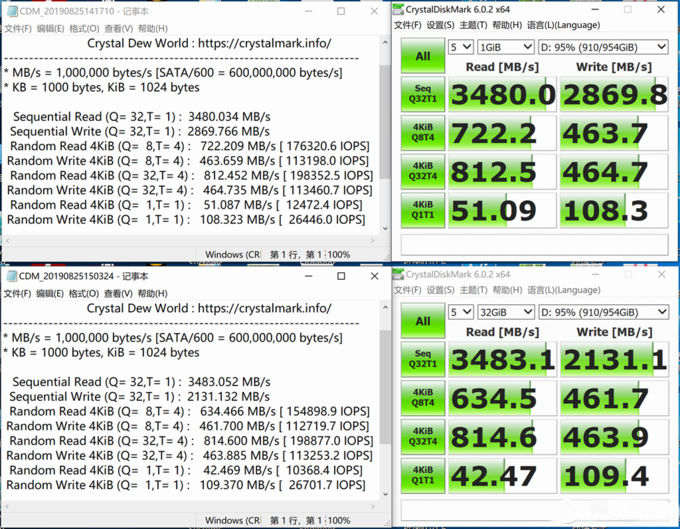The width and height of the screenshot is (680, 529).
Task: Open 格式(O) menu in CDM_20190825141710 Notepad
Action: [x=84, y=29]
